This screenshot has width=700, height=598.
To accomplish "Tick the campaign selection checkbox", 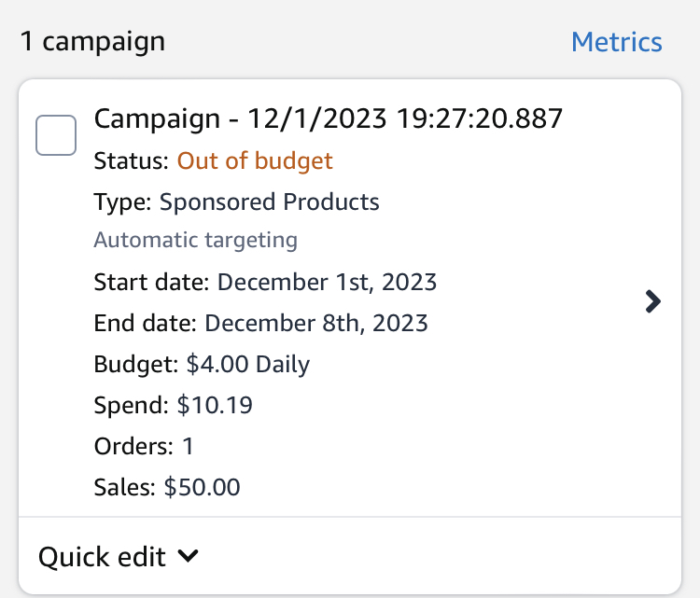I will [56, 135].
